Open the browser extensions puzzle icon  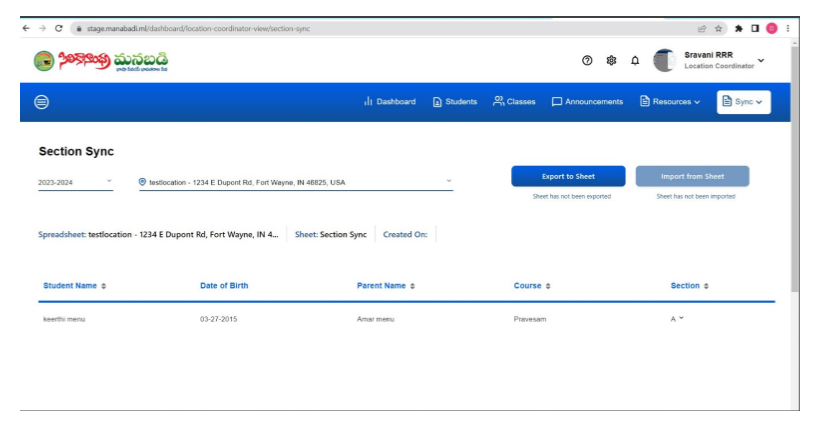coord(738,28)
